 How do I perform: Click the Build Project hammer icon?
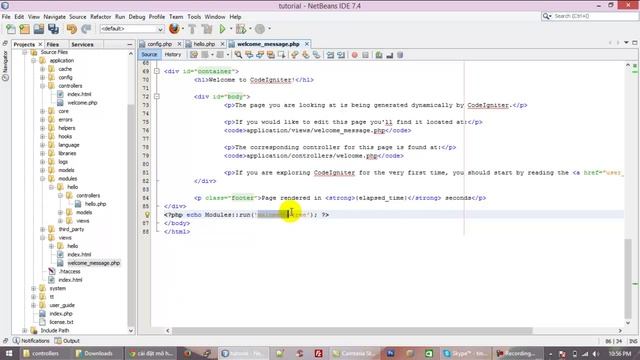click(192, 29)
